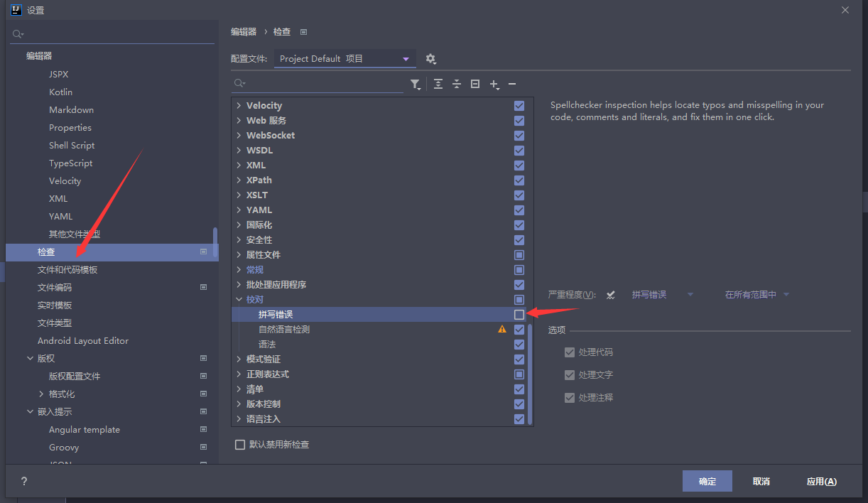Select 文件和代码模板 in settings tree

click(67, 270)
